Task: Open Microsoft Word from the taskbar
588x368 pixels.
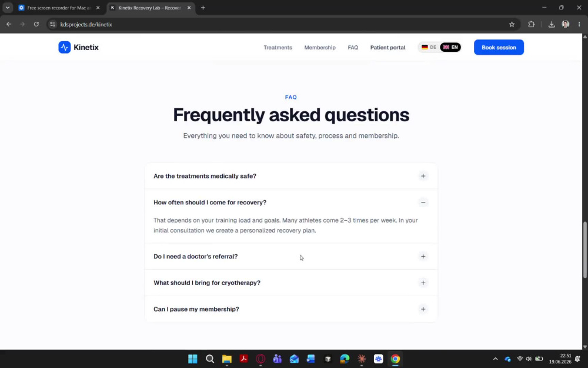Action: coord(311,359)
